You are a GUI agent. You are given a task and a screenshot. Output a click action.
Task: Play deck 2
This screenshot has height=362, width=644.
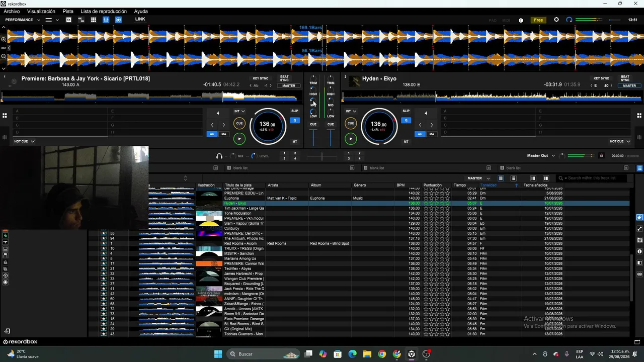click(x=351, y=138)
